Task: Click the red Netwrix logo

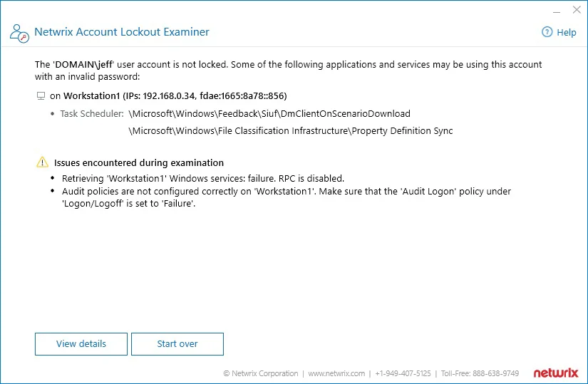Action: (x=556, y=373)
